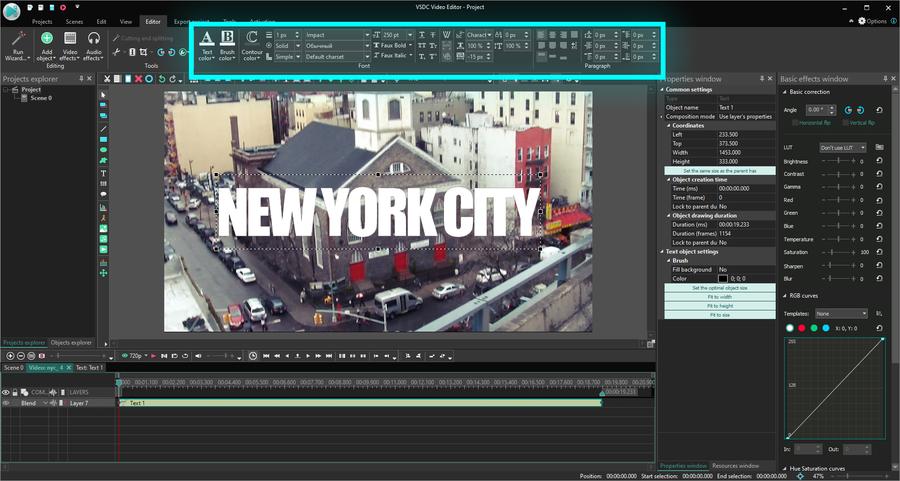900x481 pixels.
Task: Open the Contour color picker
Action: click(251, 45)
